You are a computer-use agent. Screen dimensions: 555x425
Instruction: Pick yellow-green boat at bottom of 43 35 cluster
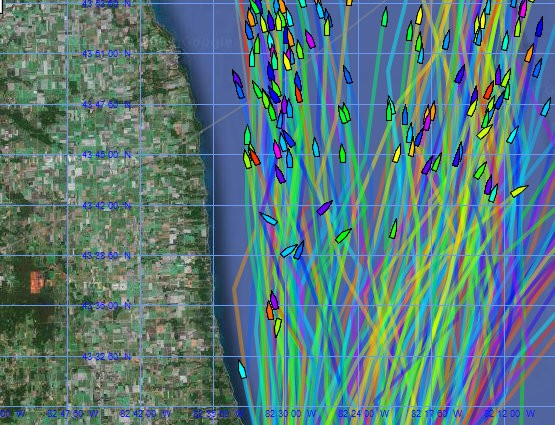pyautogui.click(x=278, y=327)
